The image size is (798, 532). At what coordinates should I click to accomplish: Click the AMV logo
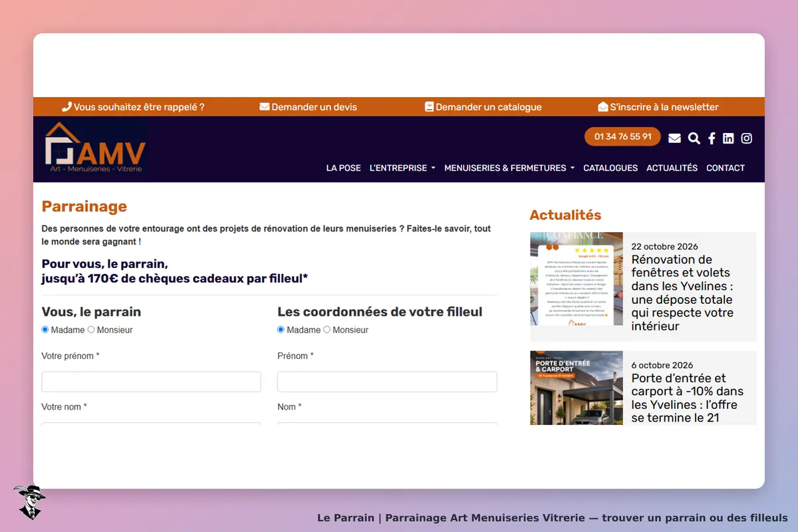(x=95, y=147)
